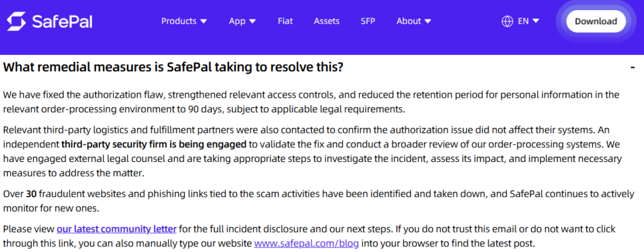The height and width of the screenshot is (252, 644).
Task: Click the bold third-party security firm text
Action: 154,144
